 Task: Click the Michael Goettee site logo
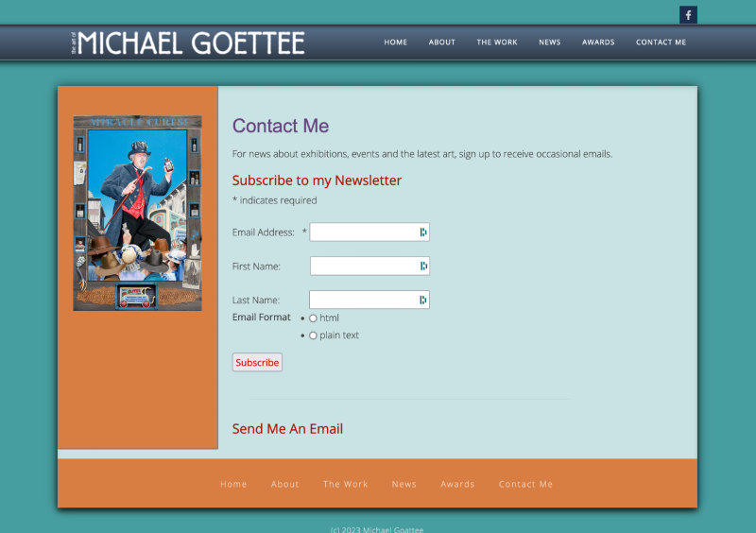coord(188,43)
